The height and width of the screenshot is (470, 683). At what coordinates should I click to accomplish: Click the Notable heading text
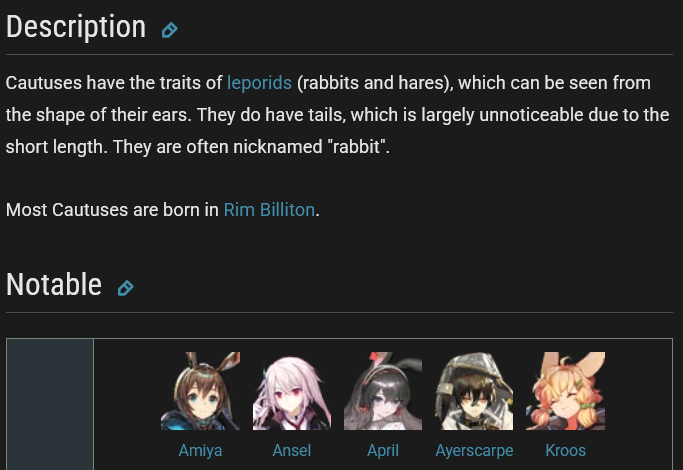pos(54,284)
